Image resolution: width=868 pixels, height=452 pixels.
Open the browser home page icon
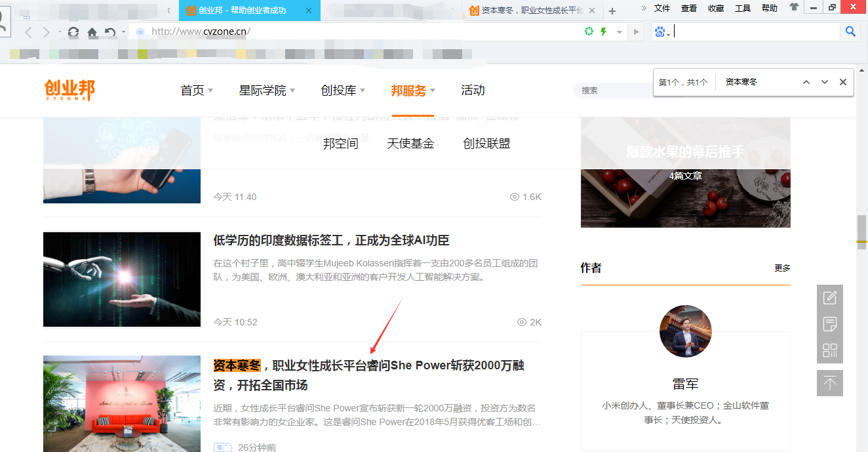point(92,32)
